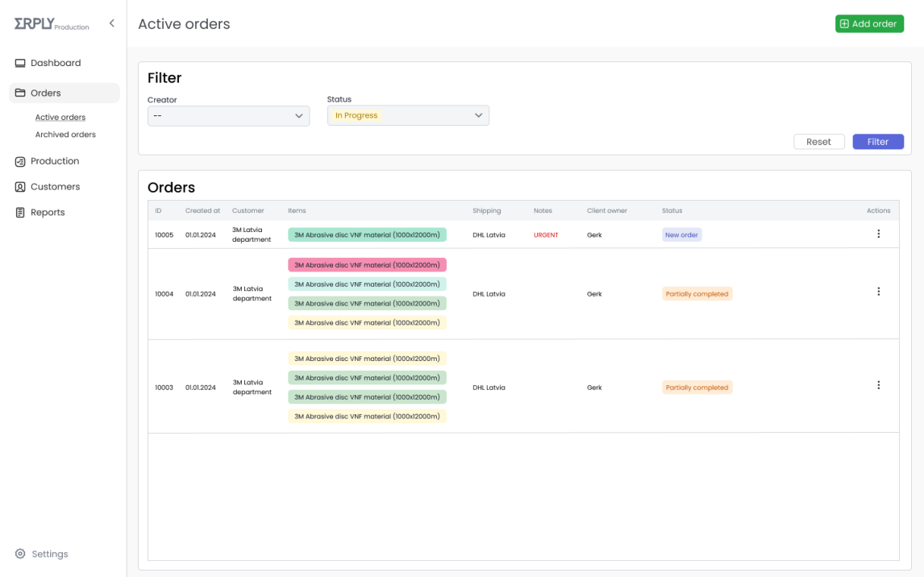Click the Reset button
The width and height of the screenshot is (924, 577).
coord(818,142)
